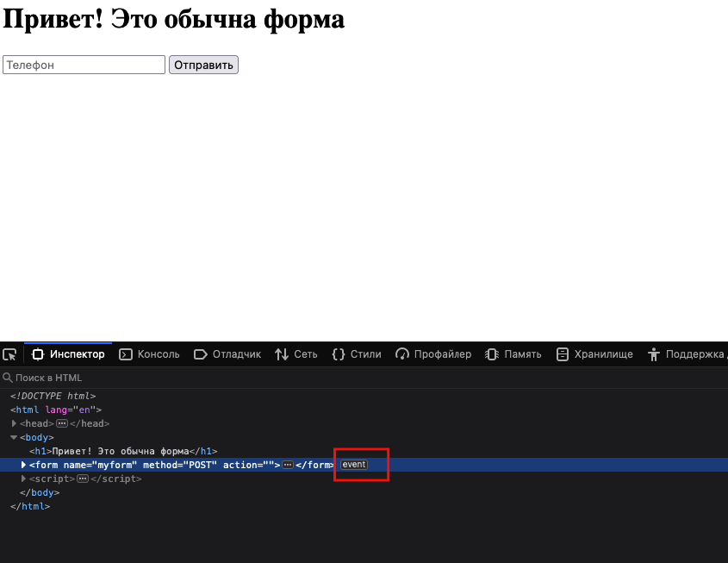Open the Стили tab

pos(357,354)
